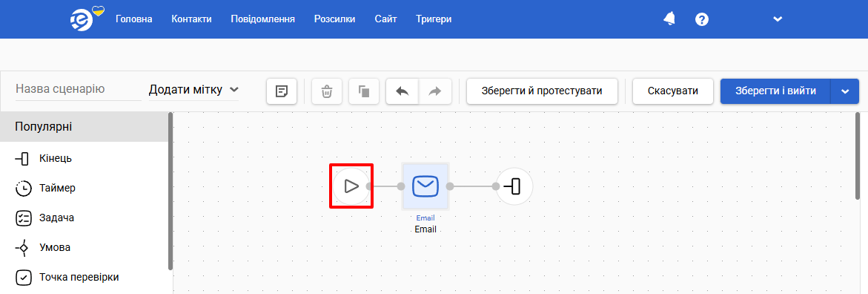Open Розсилки menu item
868x294 pixels.
(x=335, y=19)
